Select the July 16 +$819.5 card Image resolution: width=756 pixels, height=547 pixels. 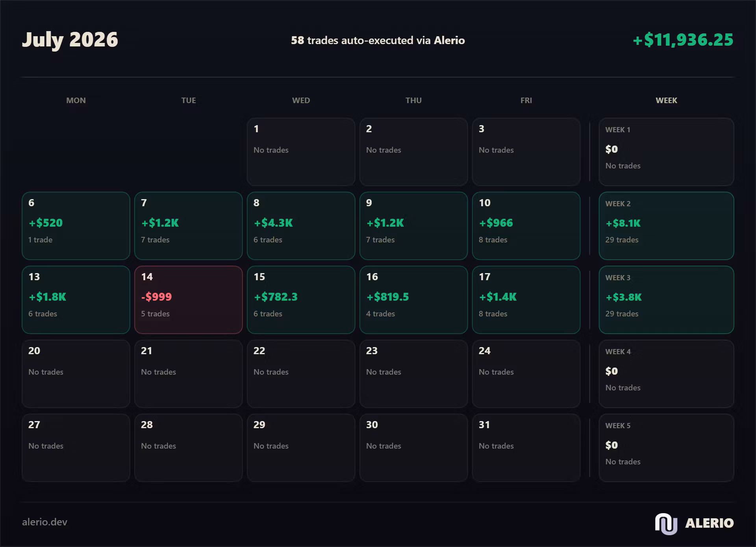click(414, 300)
